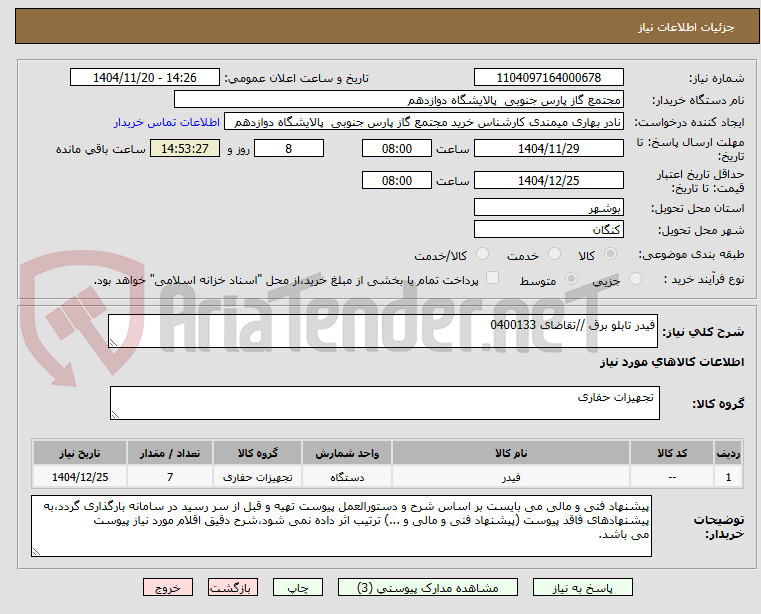Click the واحد شمارش column header

pos(347,453)
